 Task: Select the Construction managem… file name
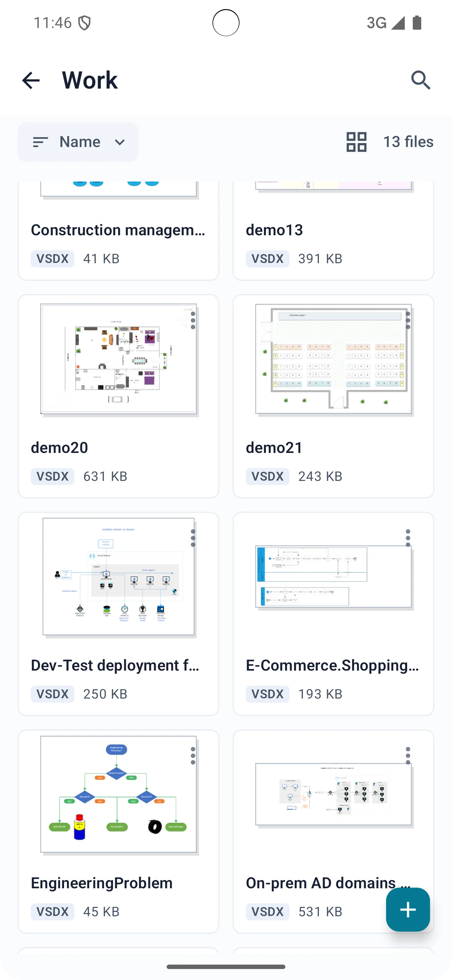[x=118, y=230]
